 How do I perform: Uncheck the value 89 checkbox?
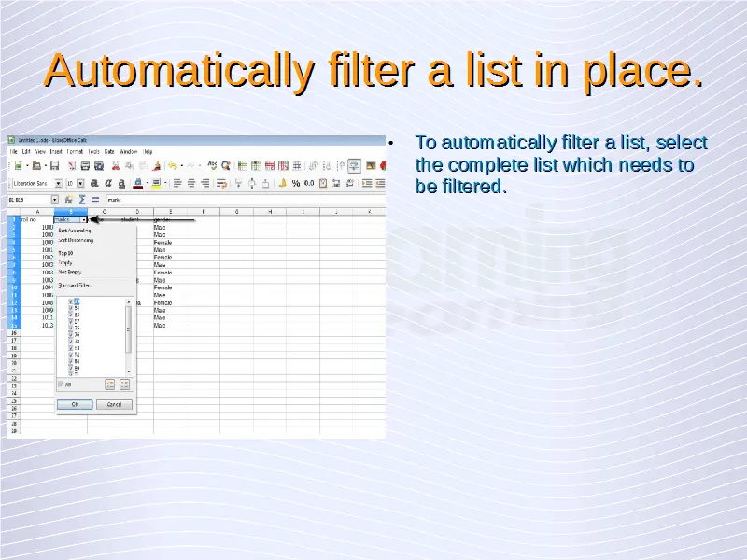coord(70,368)
